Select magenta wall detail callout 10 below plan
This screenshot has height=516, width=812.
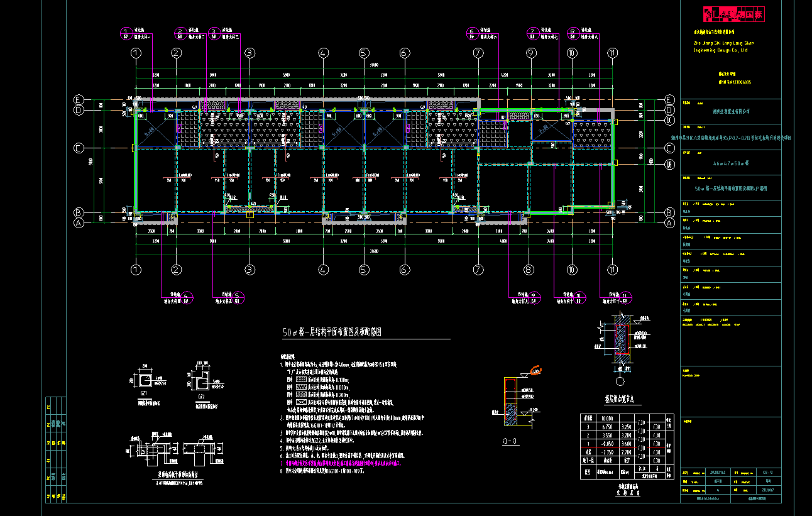coord(579,297)
